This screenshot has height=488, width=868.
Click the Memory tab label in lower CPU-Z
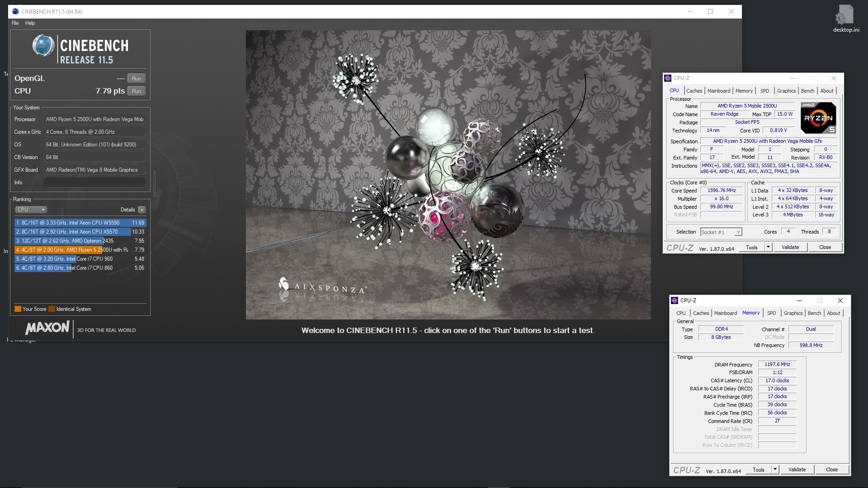(750, 313)
